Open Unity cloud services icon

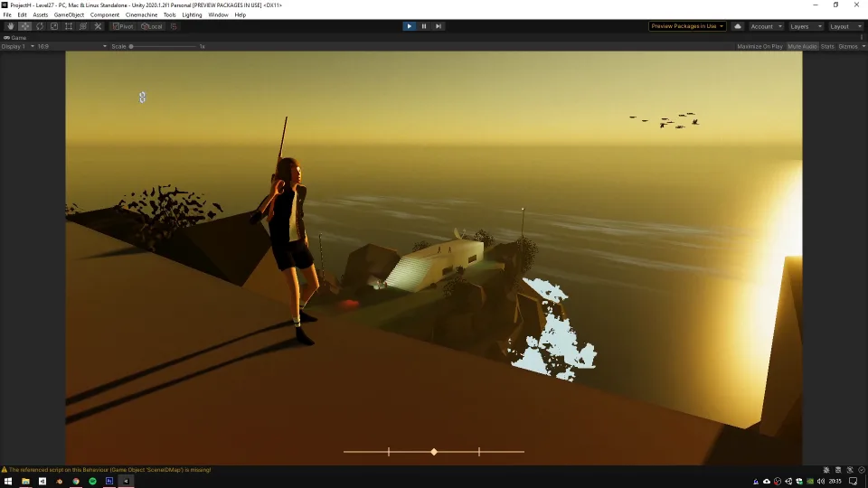(738, 26)
